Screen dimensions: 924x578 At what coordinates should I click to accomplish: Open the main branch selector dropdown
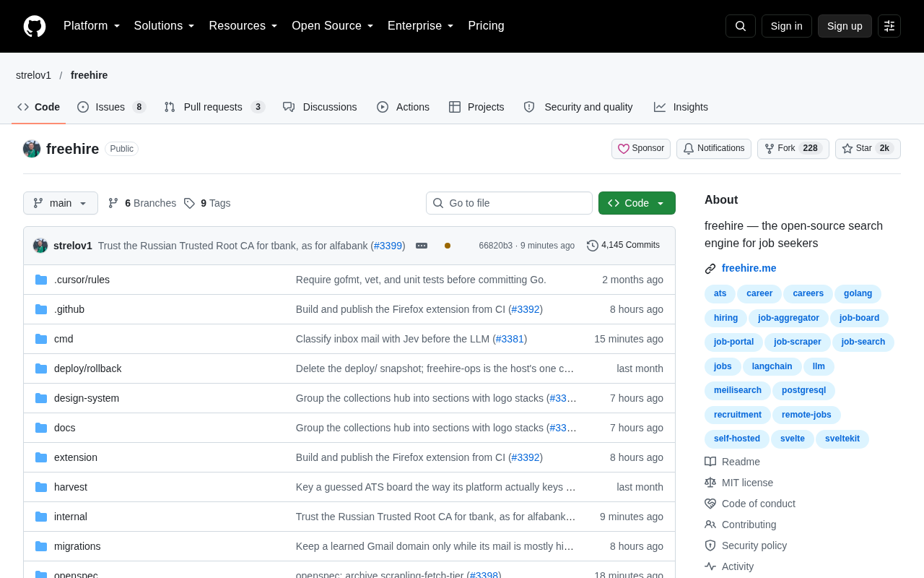(61, 203)
